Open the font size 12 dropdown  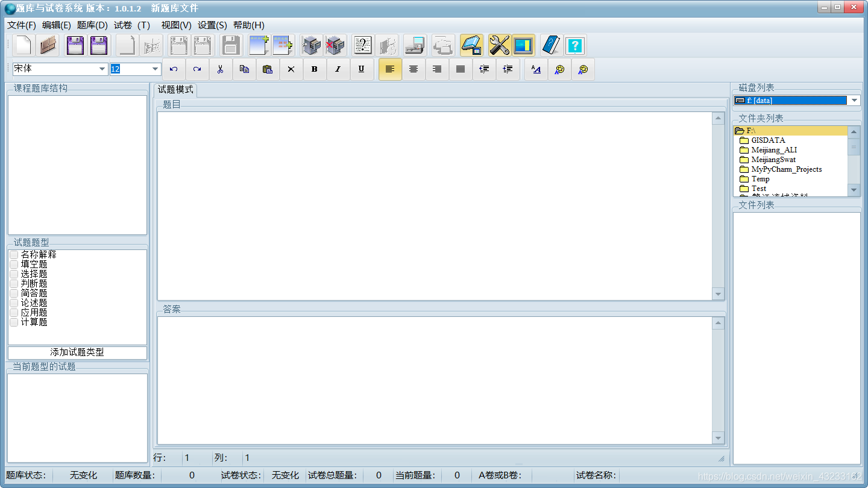point(156,69)
